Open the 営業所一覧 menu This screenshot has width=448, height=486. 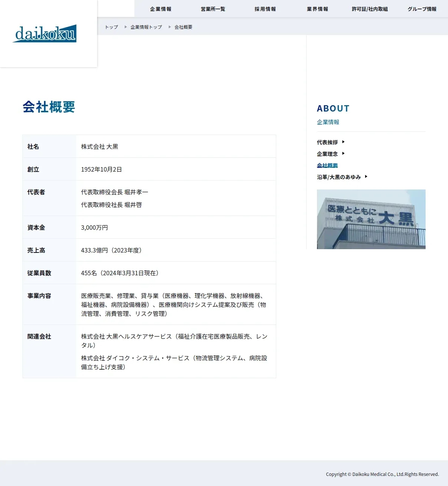tap(213, 9)
